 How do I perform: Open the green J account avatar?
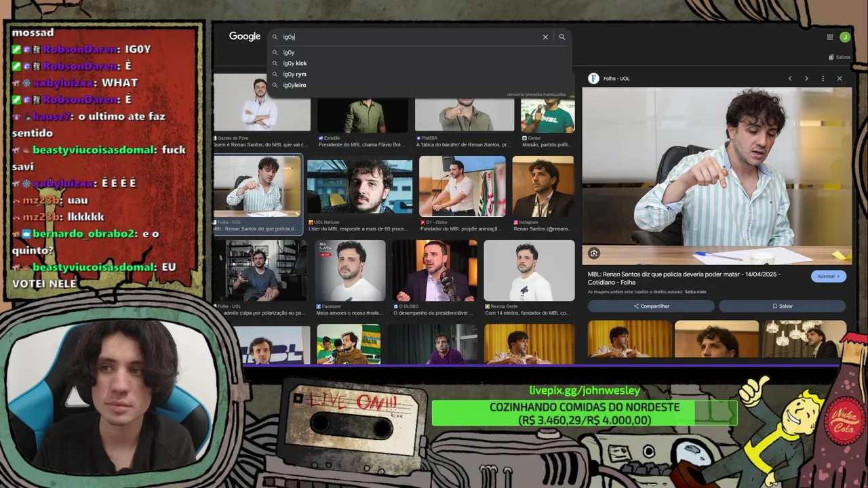[844, 37]
